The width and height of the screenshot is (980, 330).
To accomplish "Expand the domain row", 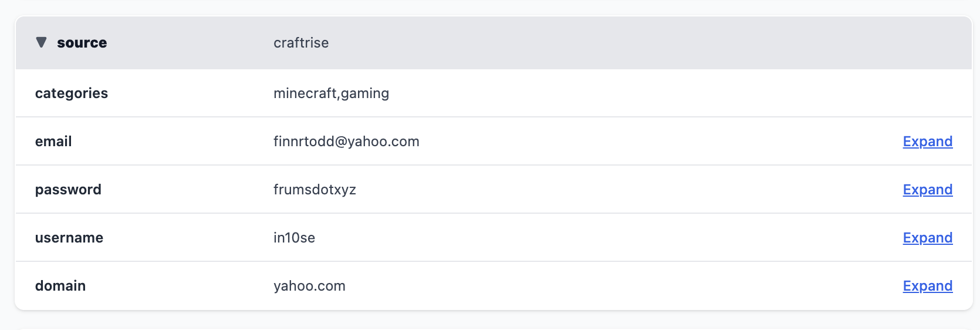I will (927, 286).
